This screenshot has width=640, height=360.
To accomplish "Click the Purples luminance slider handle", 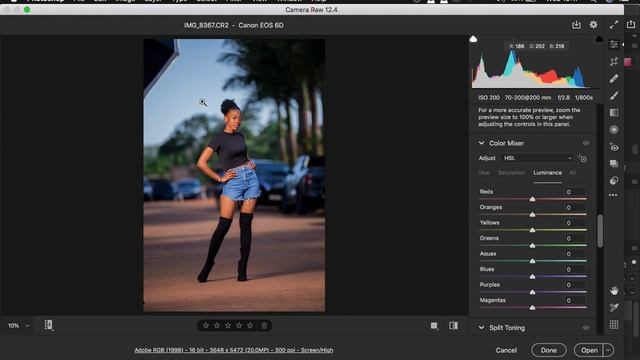I will pyautogui.click(x=532, y=292).
